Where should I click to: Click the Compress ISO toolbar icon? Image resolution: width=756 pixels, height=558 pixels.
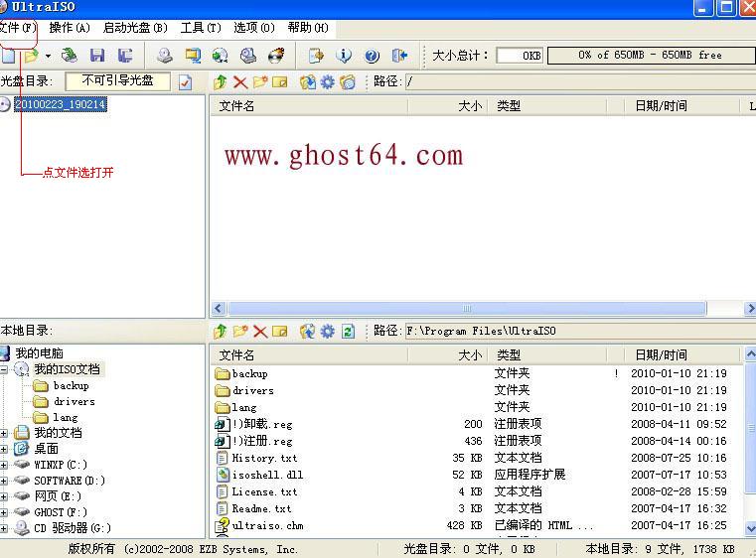tap(193, 56)
